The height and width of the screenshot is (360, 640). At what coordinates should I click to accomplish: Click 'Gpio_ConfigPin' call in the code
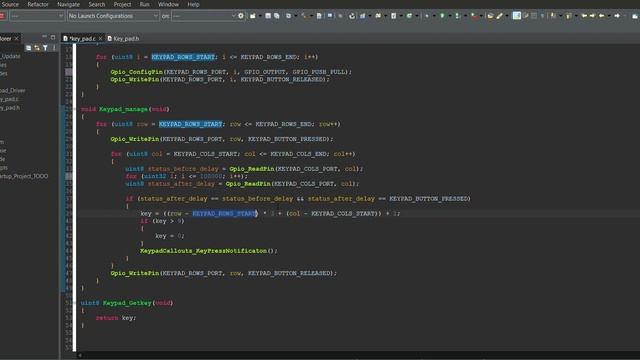(136, 72)
